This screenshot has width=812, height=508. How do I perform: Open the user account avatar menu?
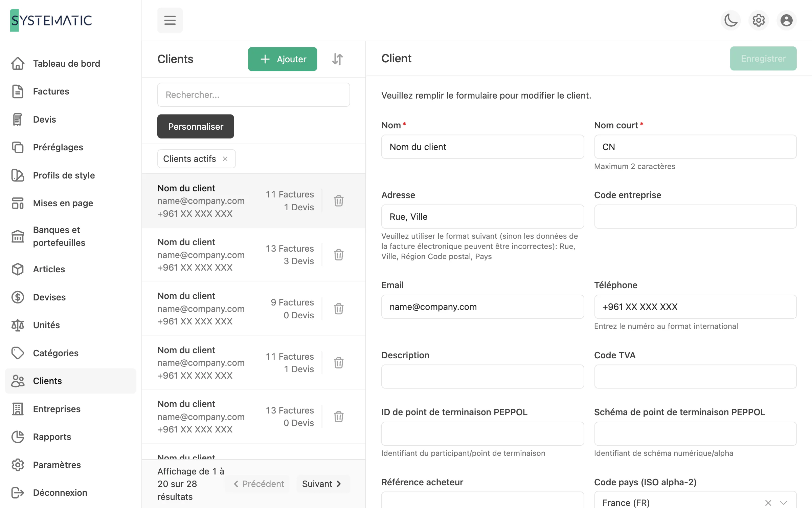tap(786, 20)
